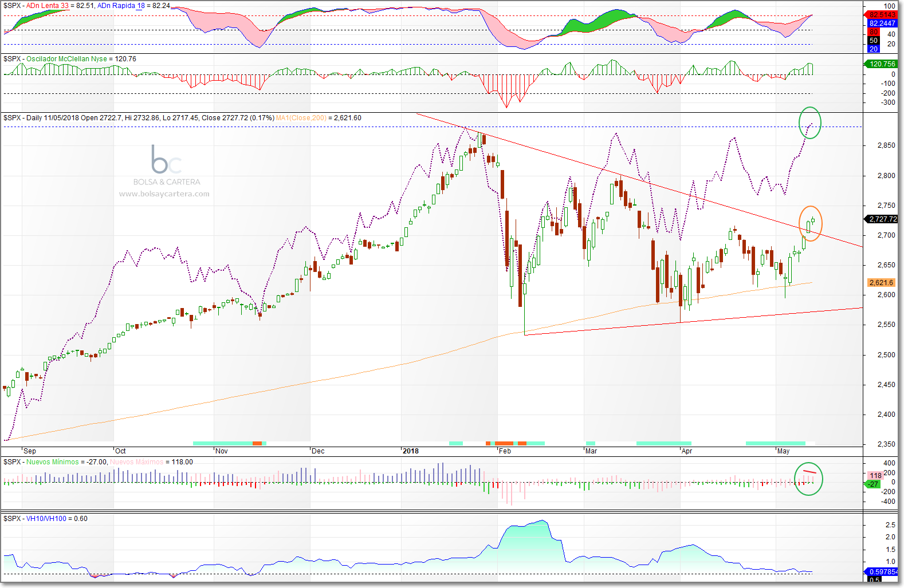Click the Dec label on time axis
Screen dimensions: 904x588
(318, 451)
